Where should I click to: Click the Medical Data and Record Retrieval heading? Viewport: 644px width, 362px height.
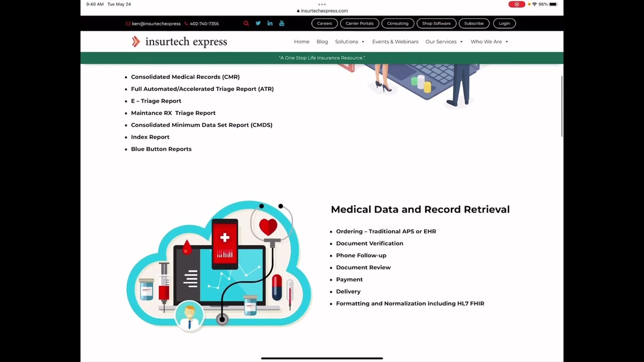pyautogui.click(x=420, y=210)
